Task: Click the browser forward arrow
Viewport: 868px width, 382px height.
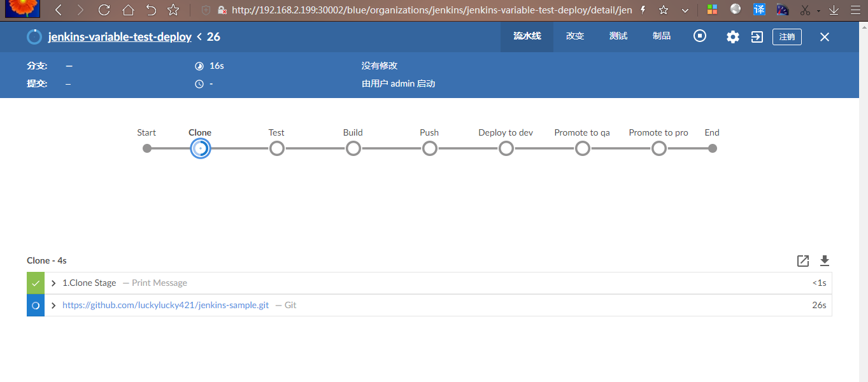Action: [80, 10]
